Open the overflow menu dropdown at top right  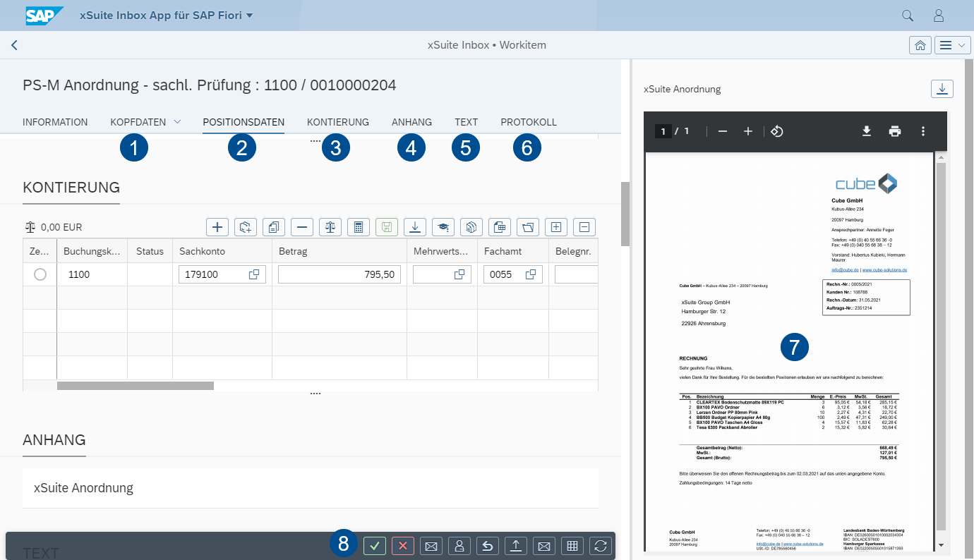[952, 44]
